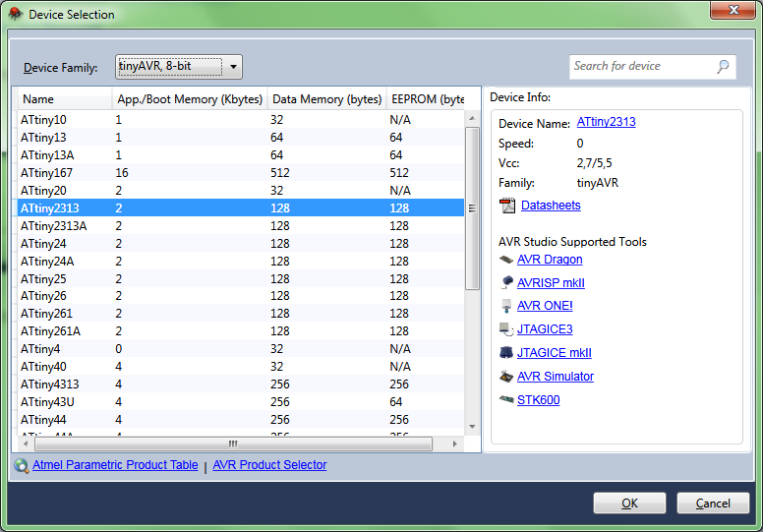Select the ATtiny25 device
This screenshot has height=532, width=763.
click(x=241, y=279)
